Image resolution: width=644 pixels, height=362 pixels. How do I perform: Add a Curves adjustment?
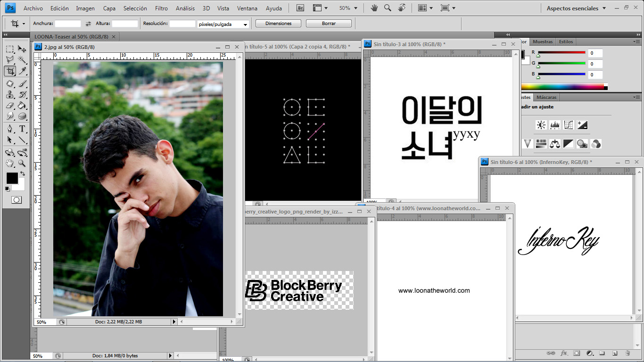[x=569, y=125]
